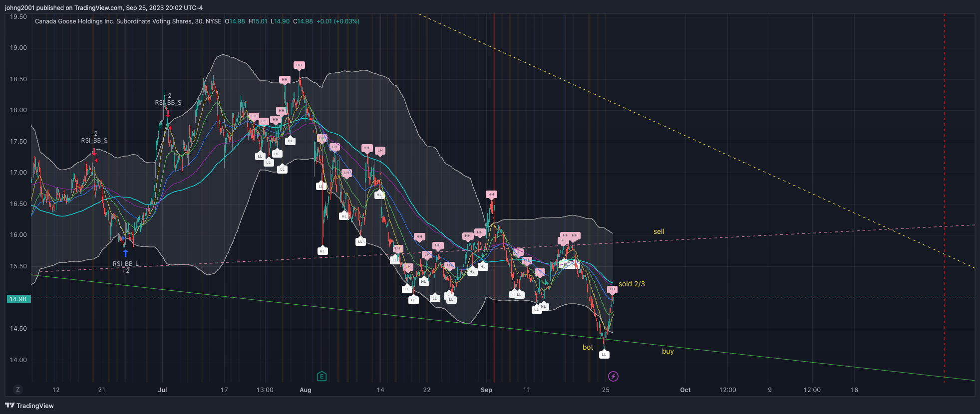Click the blue up arrow above RSI_BB_L
The width and height of the screenshot is (980, 414).
(125, 253)
